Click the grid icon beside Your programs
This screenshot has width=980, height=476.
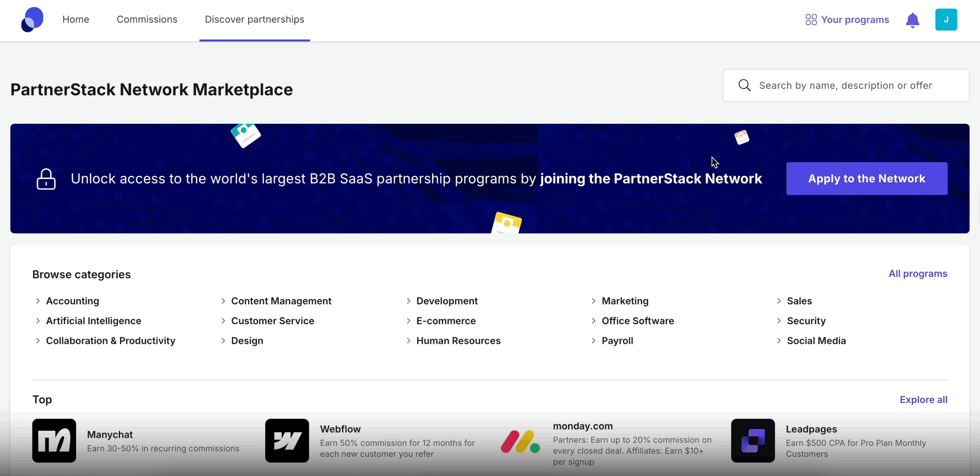(x=811, y=20)
